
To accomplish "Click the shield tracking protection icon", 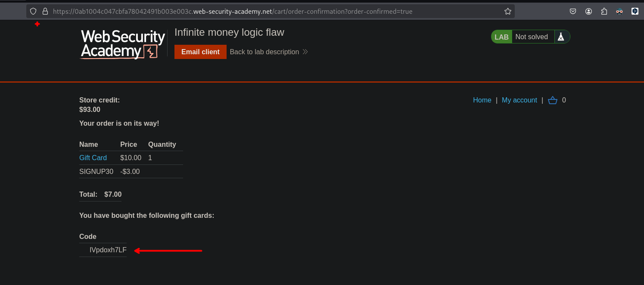I will [x=33, y=12].
